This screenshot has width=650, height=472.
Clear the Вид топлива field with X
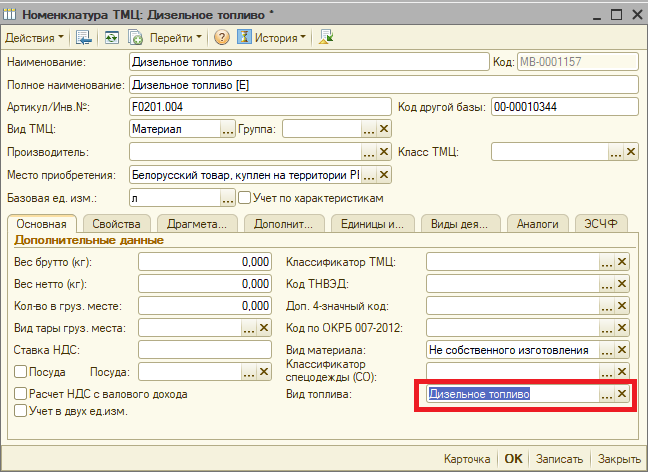(622, 394)
